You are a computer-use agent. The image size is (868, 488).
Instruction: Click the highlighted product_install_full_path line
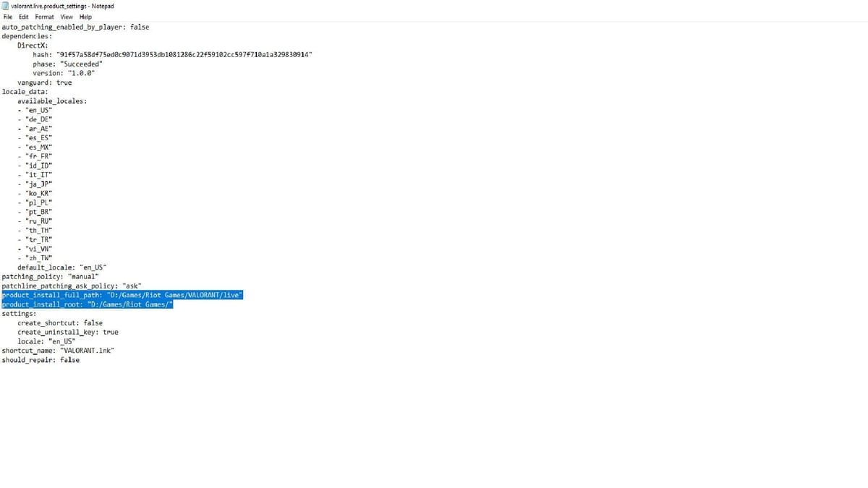tap(122, 295)
